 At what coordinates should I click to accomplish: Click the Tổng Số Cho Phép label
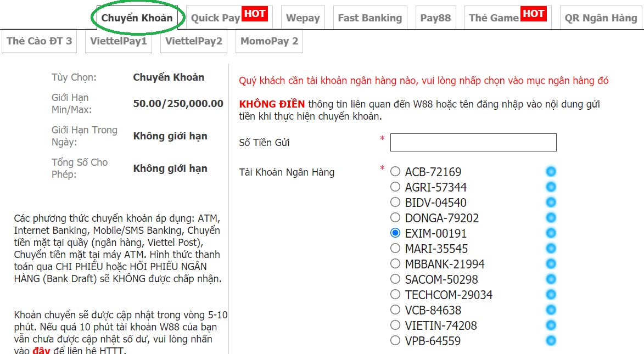tap(80, 168)
